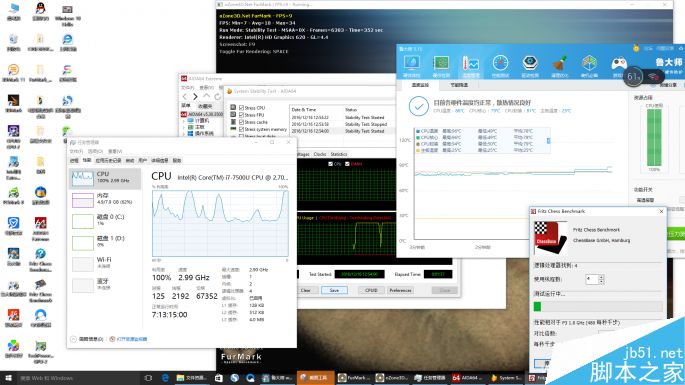
Task: Switch to the App history tab in Task Manager
Action: [108, 161]
